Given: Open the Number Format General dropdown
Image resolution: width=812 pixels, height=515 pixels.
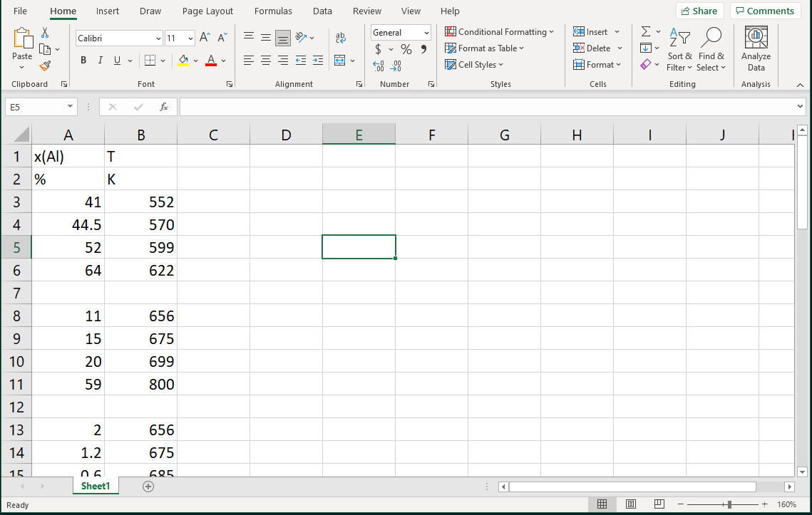Looking at the screenshot, I should point(426,33).
